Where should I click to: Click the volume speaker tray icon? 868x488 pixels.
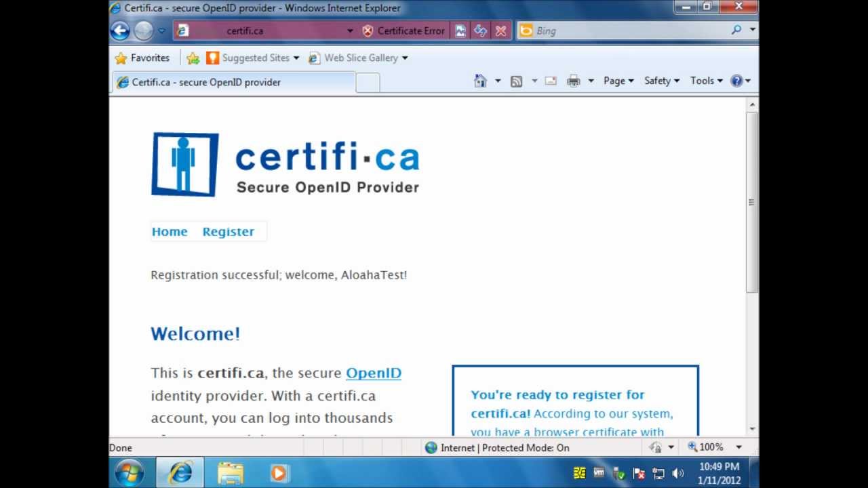point(677,473)
